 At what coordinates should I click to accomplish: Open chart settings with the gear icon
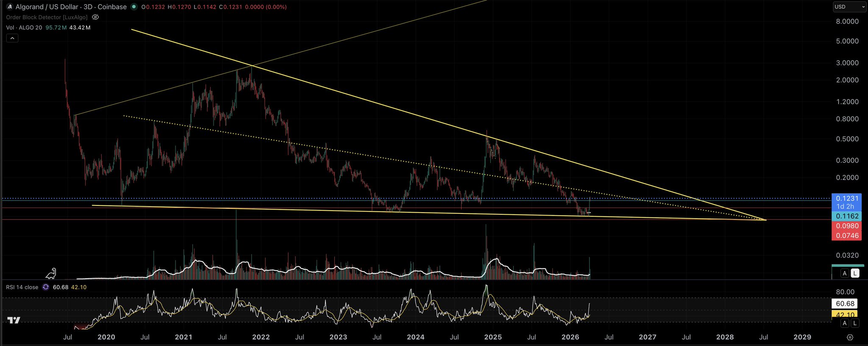point(850,337)
